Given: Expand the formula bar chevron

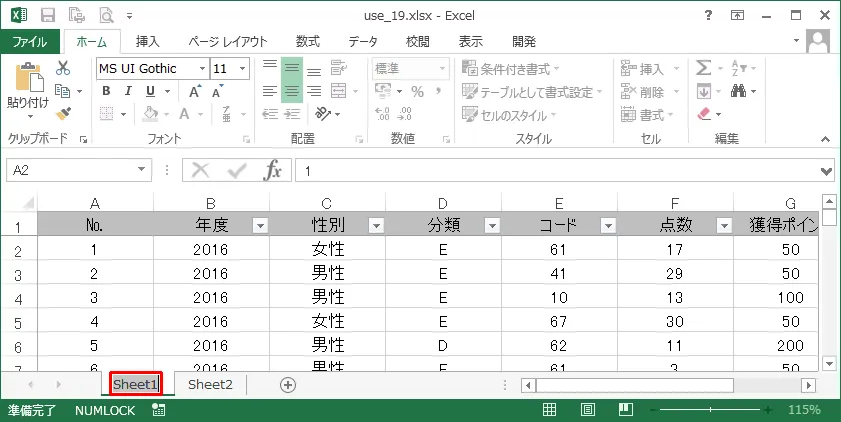Looking at the screenshot, I should [x=827, y=171].
